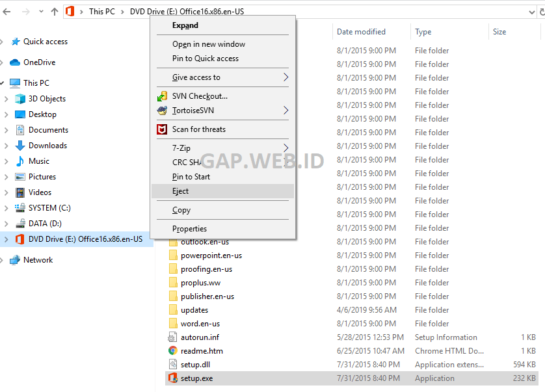The width and height of the screenshot is (545, 392).
Task: Click the Quick access star icon
Action: point(16,42)
